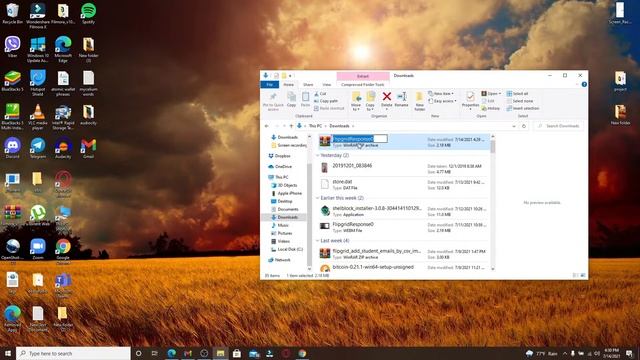Collapse the Earlier this week (2) group
Screen dimensions: 640x360
(x=318, y=198)
